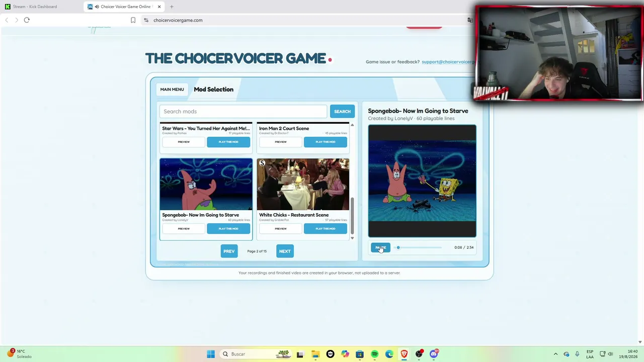644x362 pixels.
Task: Open OBS Studio from the taskbar
Action: coord(419,354)
